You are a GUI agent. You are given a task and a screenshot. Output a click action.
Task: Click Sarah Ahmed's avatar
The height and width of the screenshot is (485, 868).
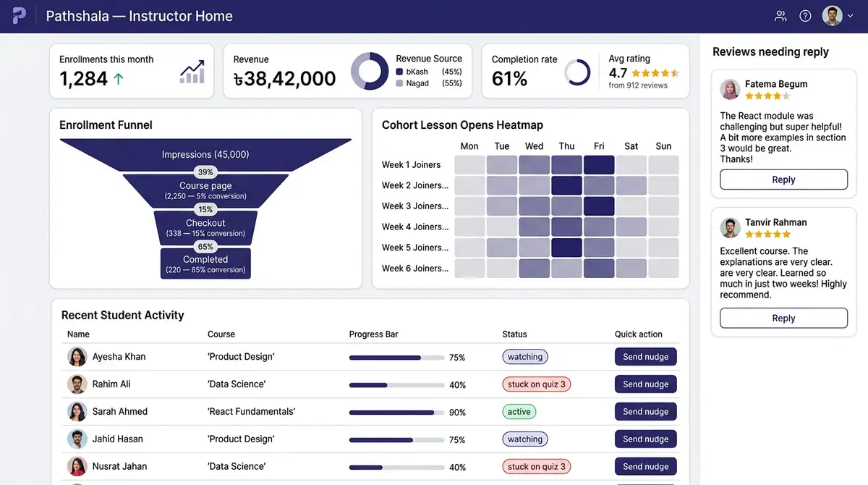[77, 412]
